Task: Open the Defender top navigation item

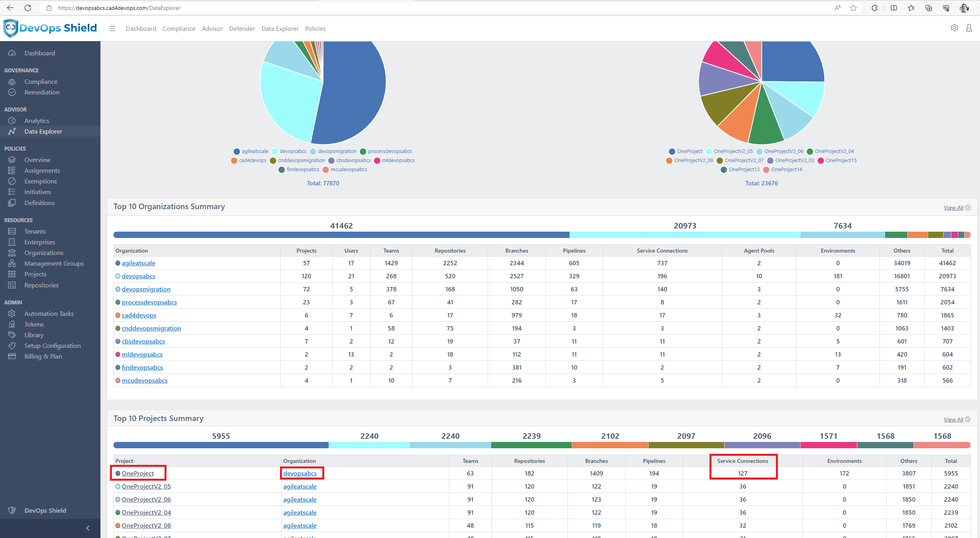Action: (x=242, y=28)
